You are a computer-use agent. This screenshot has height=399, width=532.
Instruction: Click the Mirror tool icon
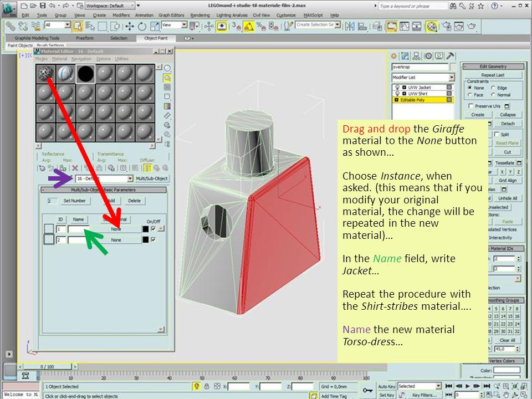350,26
